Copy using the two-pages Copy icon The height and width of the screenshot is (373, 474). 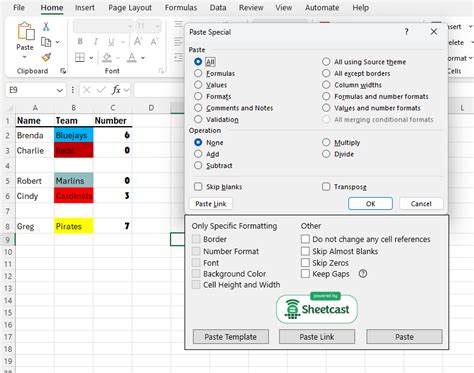pos(46,42)
